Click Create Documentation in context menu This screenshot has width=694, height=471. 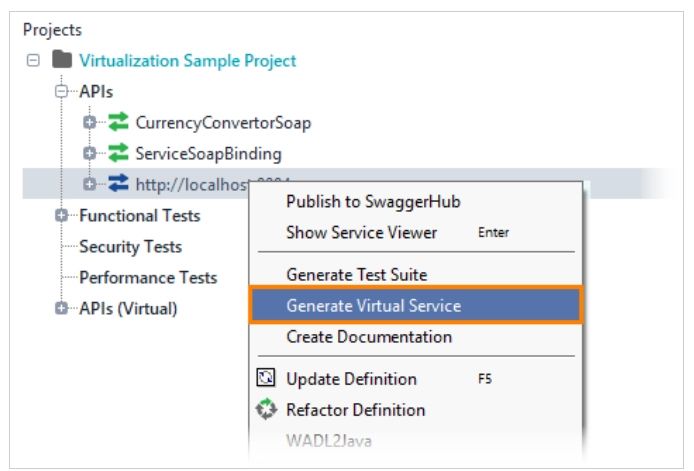tap(369, 337)
